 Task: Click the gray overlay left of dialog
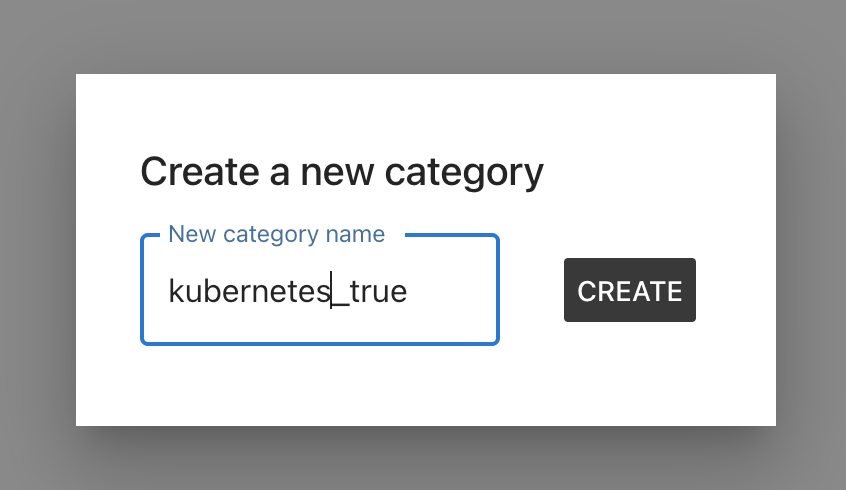click(x=37, y=250)
